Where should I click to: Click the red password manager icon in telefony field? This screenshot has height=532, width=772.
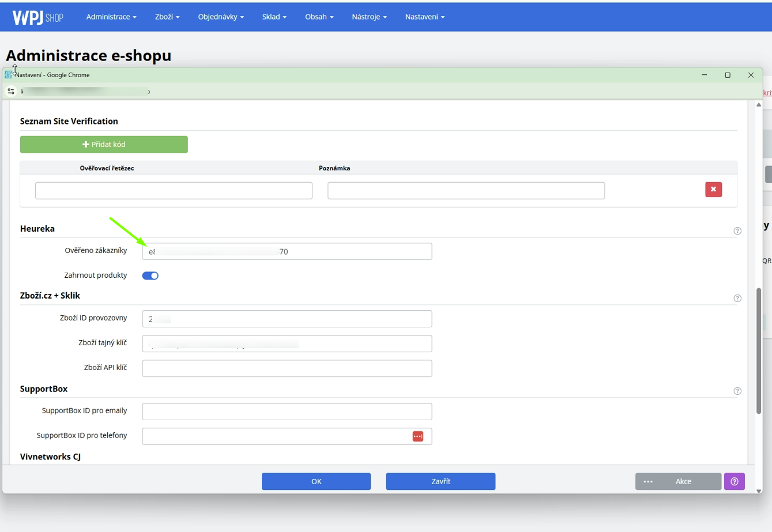(418, 436)
